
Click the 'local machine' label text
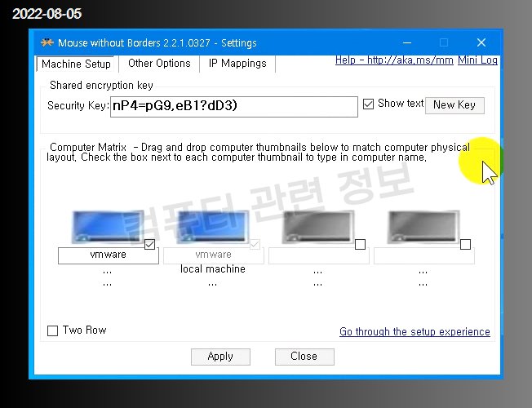(x=213, y=268)
